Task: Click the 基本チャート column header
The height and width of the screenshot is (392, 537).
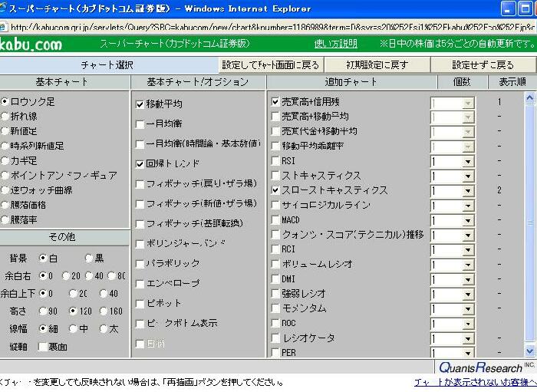Action: click(x=62, y=82)
